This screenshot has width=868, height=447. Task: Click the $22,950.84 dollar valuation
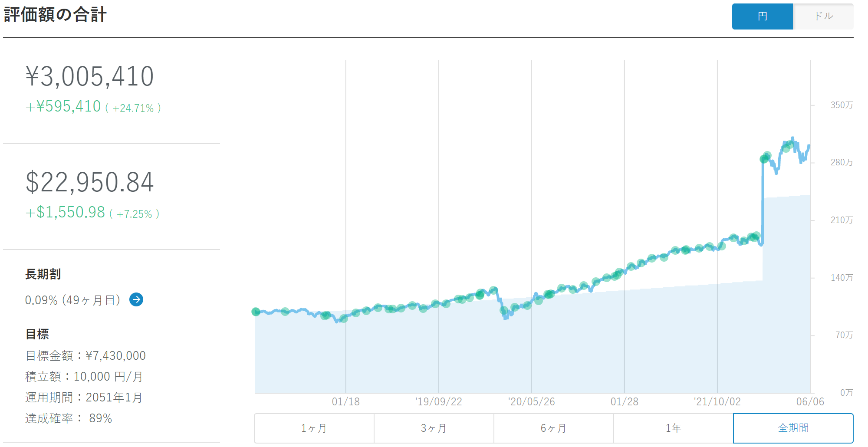pyautogui.click(x=90, y=182)
